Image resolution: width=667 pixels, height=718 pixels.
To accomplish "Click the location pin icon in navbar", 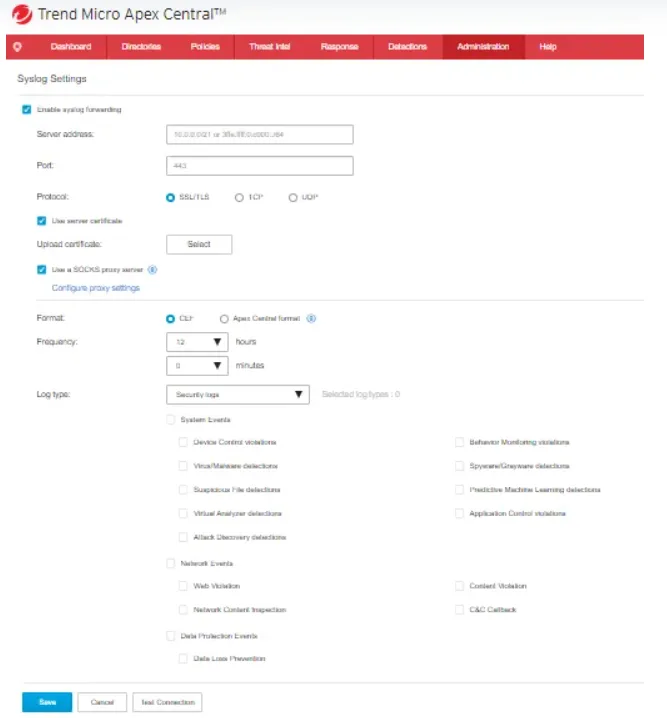I will 17,47.
